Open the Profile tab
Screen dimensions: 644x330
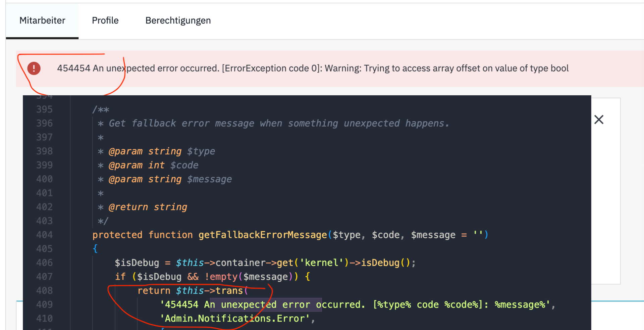tap(105, 20)
